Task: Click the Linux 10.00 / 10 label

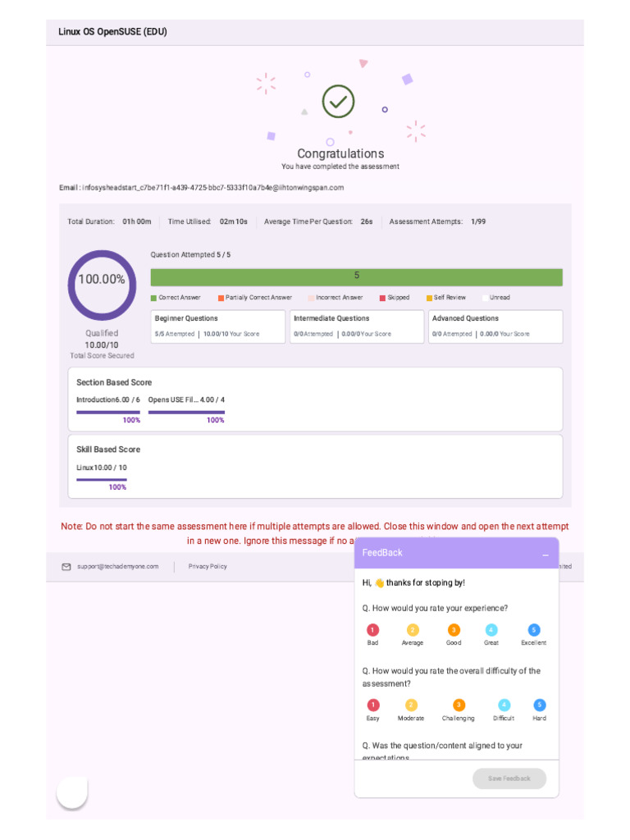Action: 102,468
